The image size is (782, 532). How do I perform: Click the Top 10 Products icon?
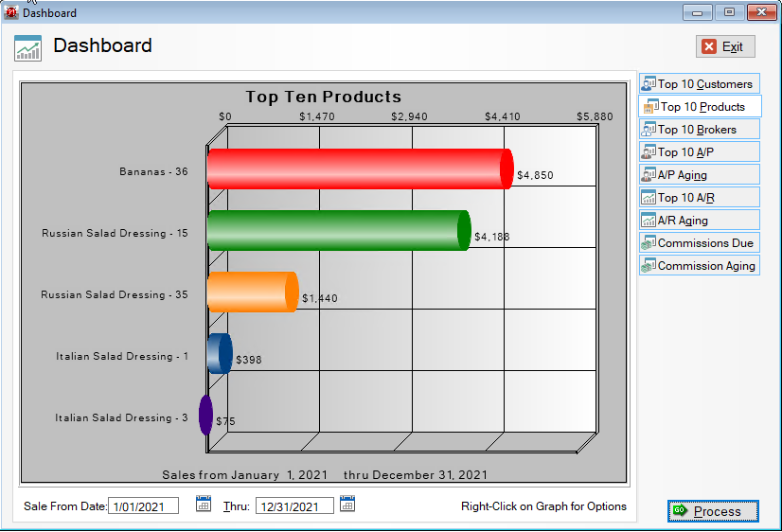click(x=651, y=106)
